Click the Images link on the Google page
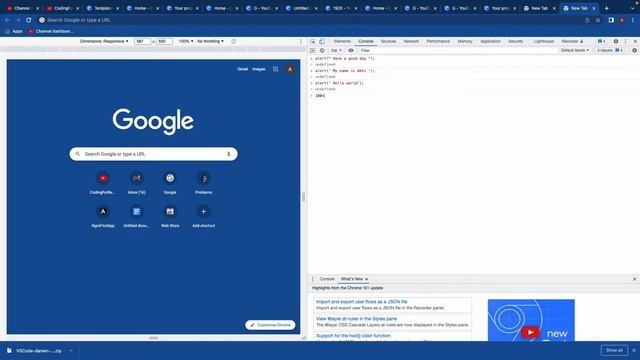Image resolution: width=640 pixels, height=360 pixels. [259, 69]
